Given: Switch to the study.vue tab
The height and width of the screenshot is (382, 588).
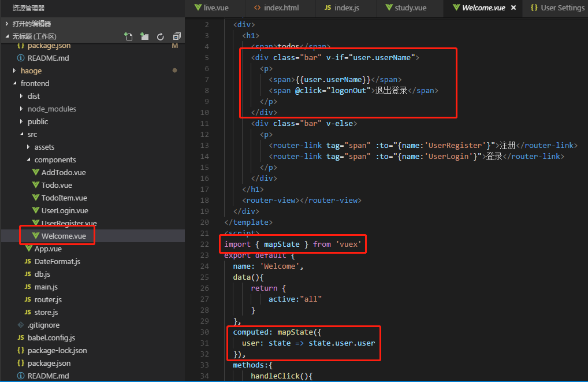Looking at the screenshot, I should pyautogui.click(x=410, y=8).
